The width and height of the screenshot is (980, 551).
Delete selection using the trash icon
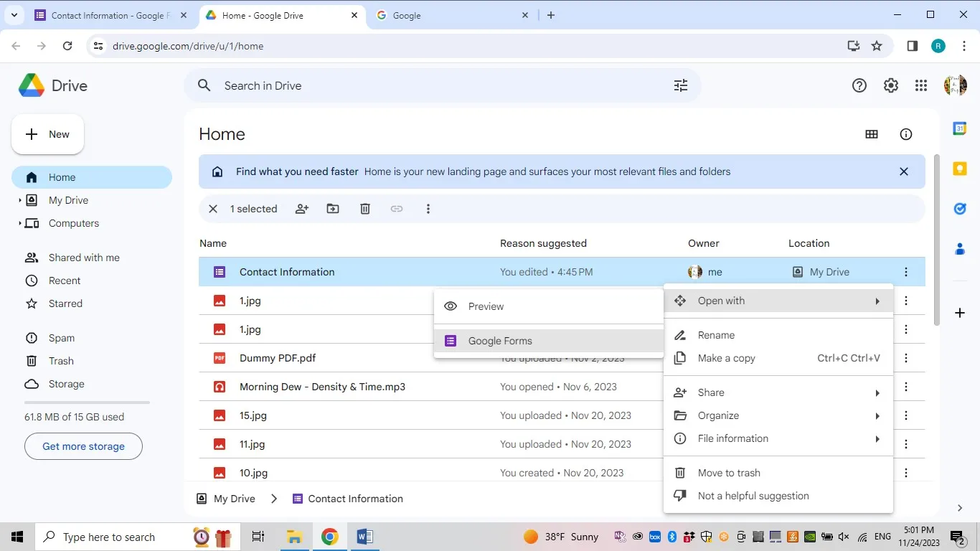point(364,209)
